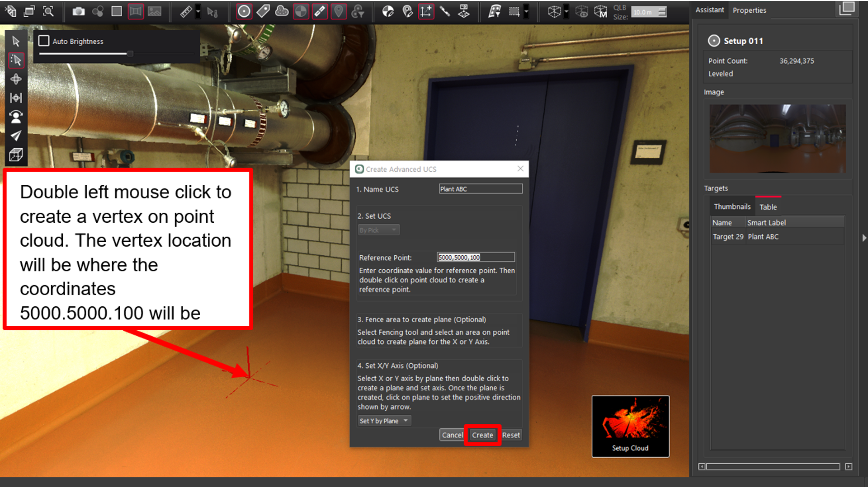Viewport: 868px width, 488px height.
Task: Switch to the Properties tab
Action: pyautogui.click(x=749, y=10)
